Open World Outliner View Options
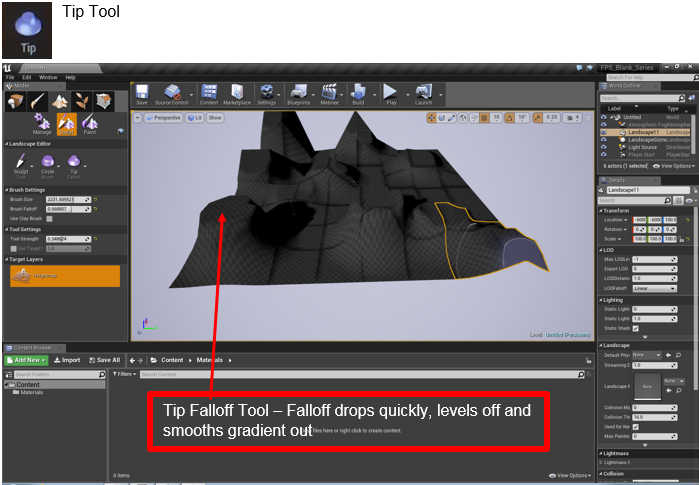The height and width of the screenshot is (485, 699). (674, 166)
